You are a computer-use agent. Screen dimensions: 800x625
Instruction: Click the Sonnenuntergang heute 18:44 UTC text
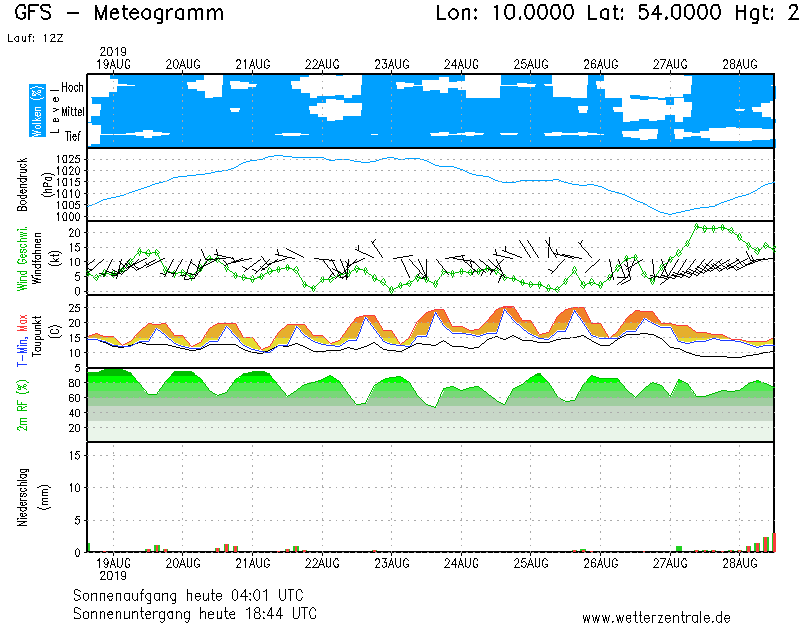pyautogui.click(x=194, y=613)
